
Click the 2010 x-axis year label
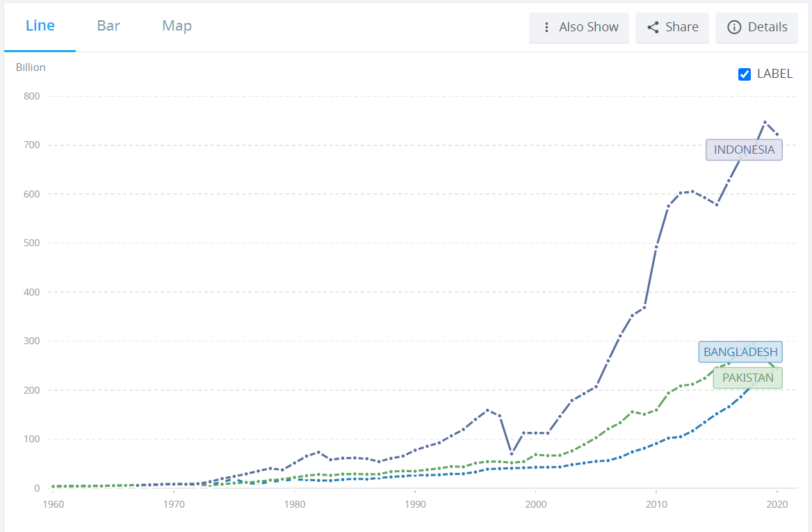click(x=656, y=504)
